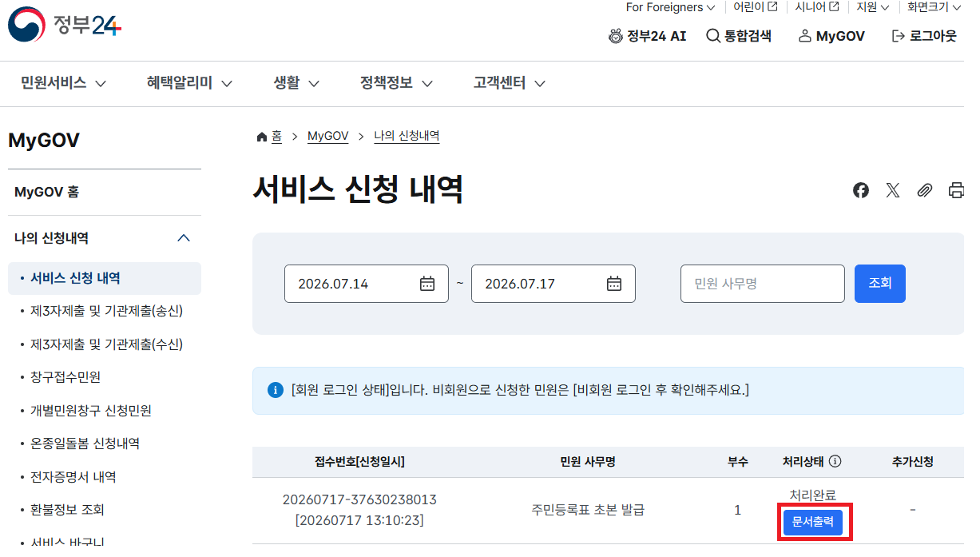The image size is (980, 557).
Task: Click 나의 신청내역 breadcrumb link
Action: (x=407, y=137)
